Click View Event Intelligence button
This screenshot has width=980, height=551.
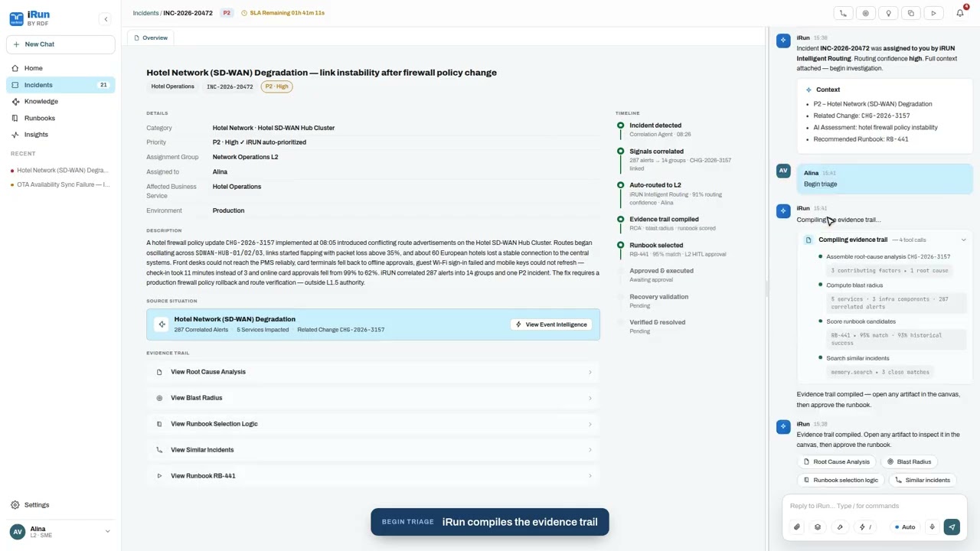tap(551, 324)
